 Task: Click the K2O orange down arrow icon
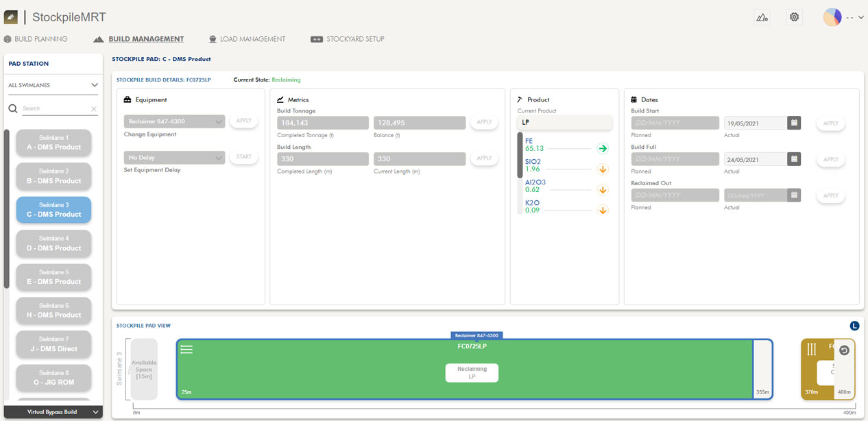pyautogui.click(x=603, y=210)
